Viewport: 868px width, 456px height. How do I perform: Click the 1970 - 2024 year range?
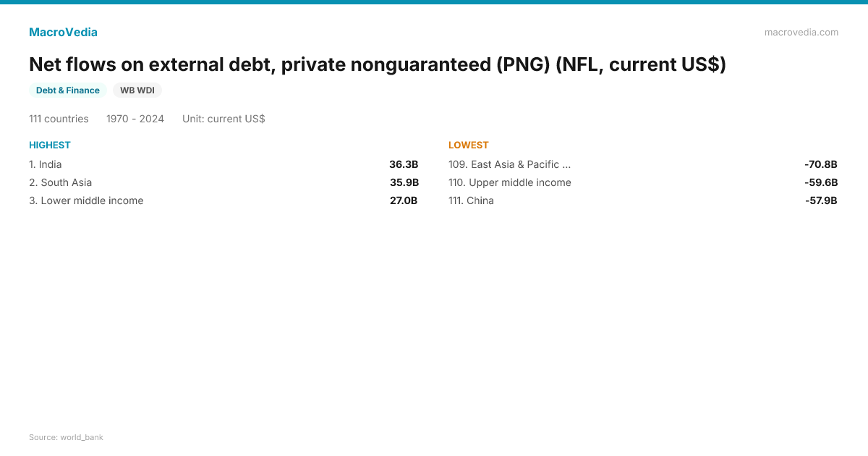click(135, 119)
